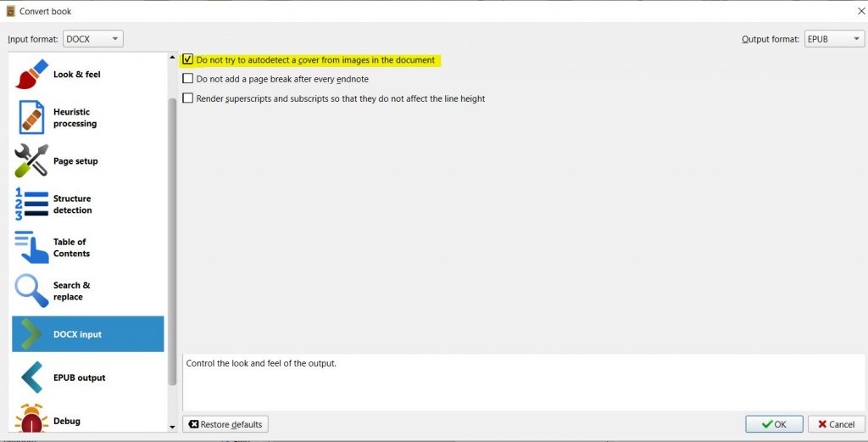Click Restore defaults button

pyautogui.click(x=225, y=424)
